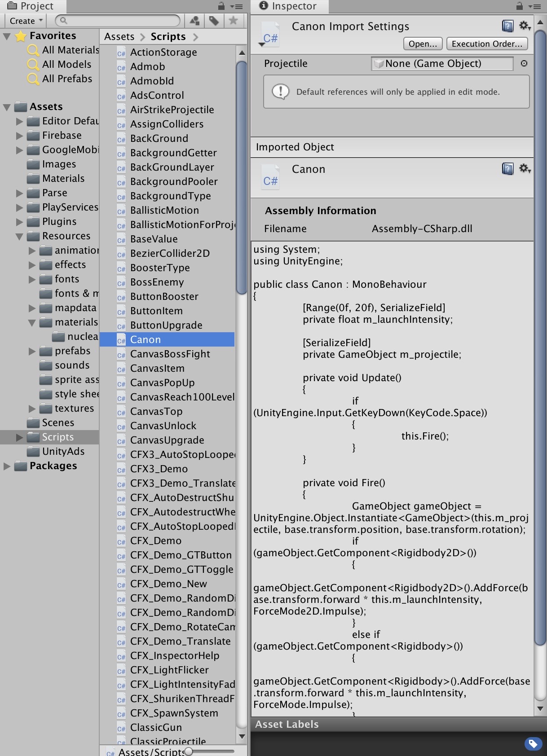
Task: Click the Open... button
Action: coord(422,44)
